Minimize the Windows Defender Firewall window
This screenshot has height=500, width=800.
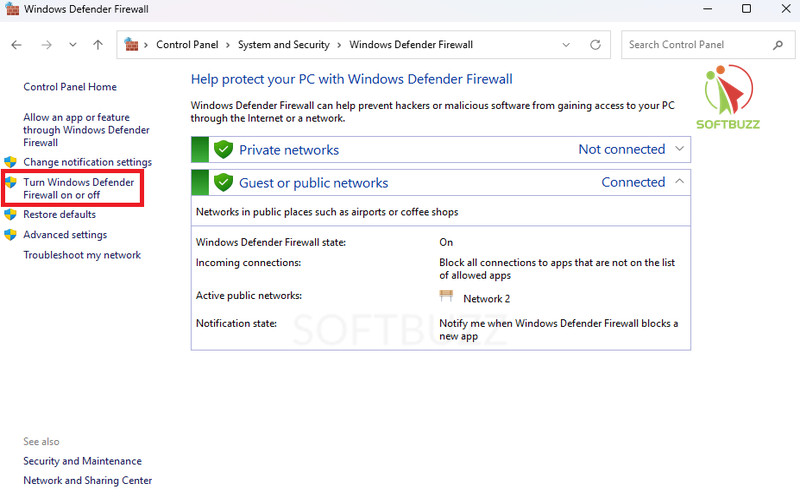pos(707,9)
